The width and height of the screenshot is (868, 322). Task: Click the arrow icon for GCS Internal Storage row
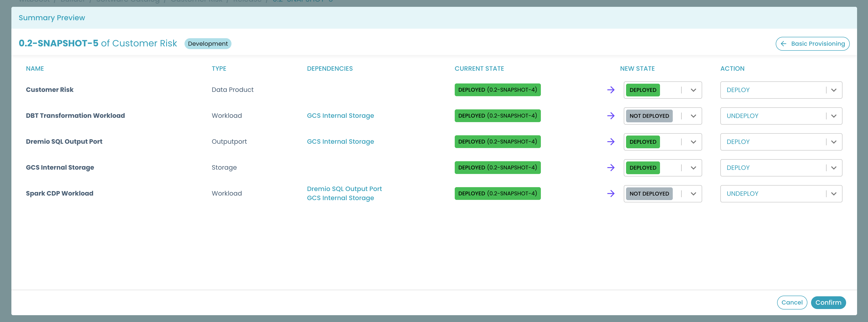click(610, 167)
